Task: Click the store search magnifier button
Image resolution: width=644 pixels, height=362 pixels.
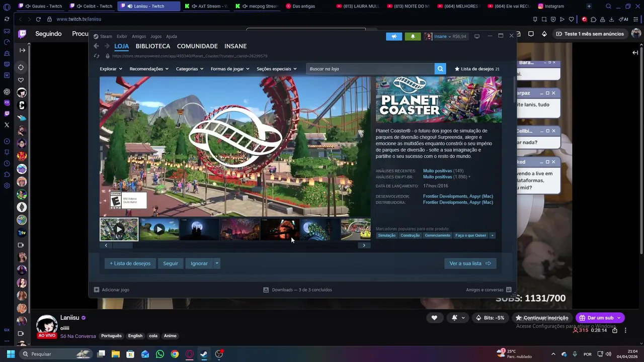Action: (440, 69)
